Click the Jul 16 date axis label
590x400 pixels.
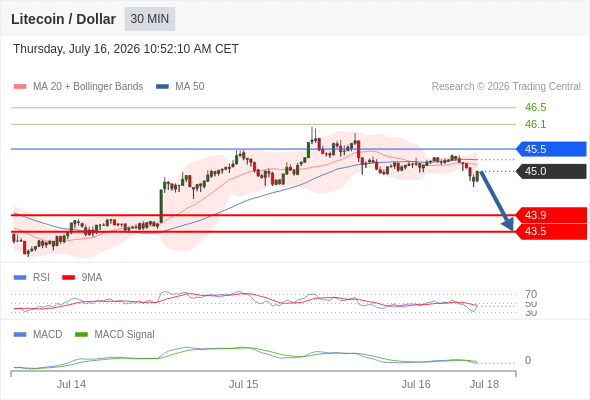click(x=416, y=384)
